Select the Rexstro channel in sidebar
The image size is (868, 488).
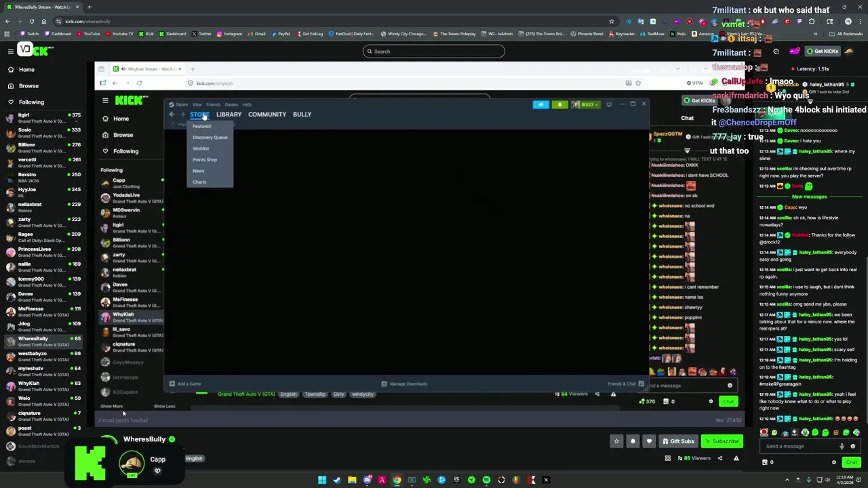coord(42,178)
